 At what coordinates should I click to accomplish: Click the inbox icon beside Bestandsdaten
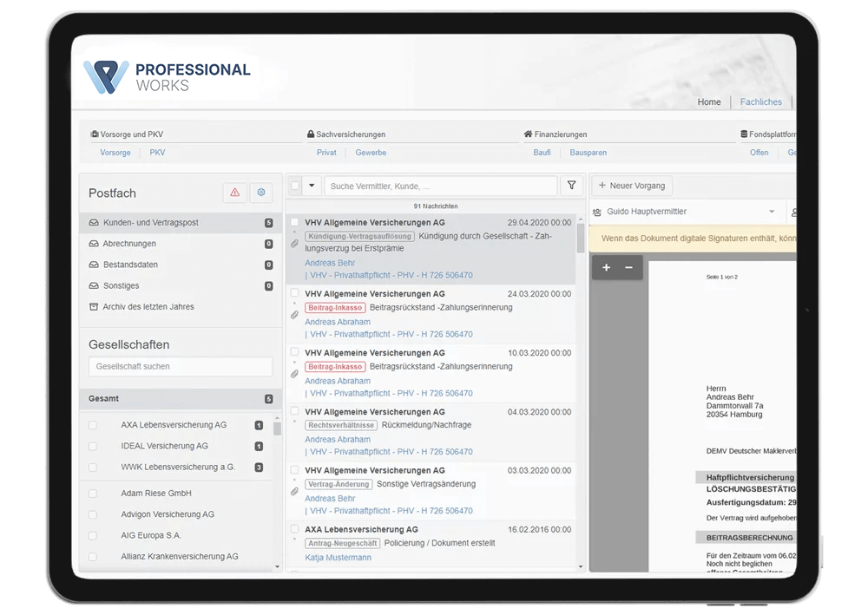pyautogui.click(x=94, y=265)
